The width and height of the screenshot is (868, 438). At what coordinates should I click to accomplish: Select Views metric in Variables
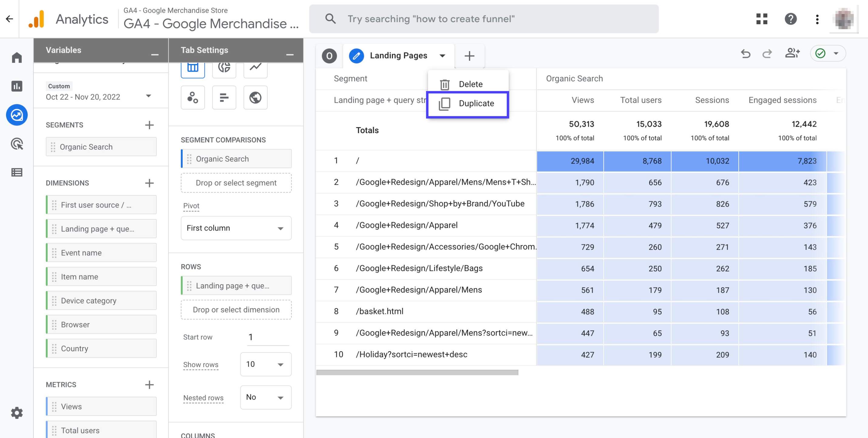pyautogui.click(x=101, y=406)
